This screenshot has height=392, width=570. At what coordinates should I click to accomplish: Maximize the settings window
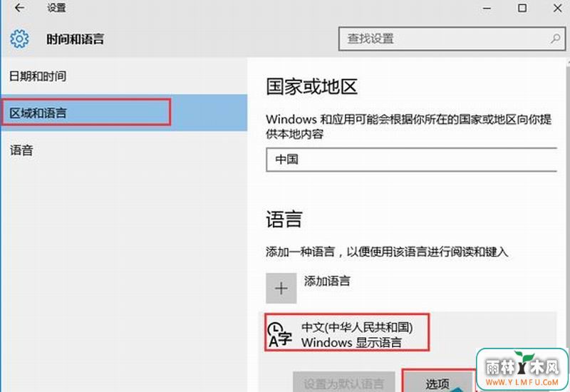(522, 8)
